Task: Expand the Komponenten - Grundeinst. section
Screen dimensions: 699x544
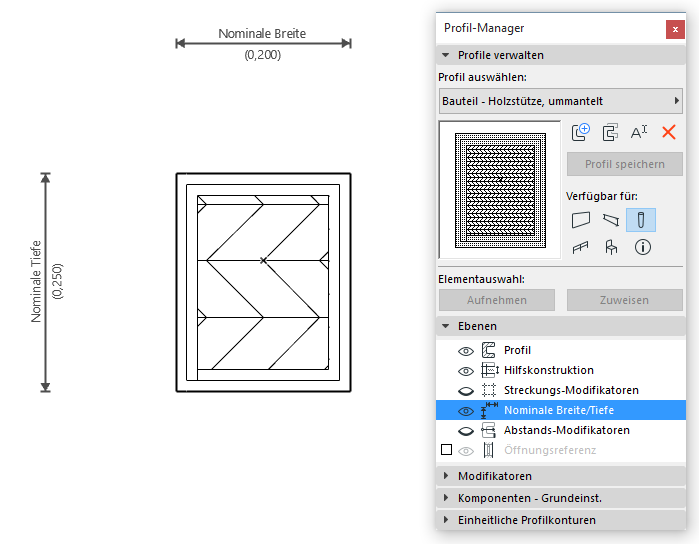Action: [445, 498]
